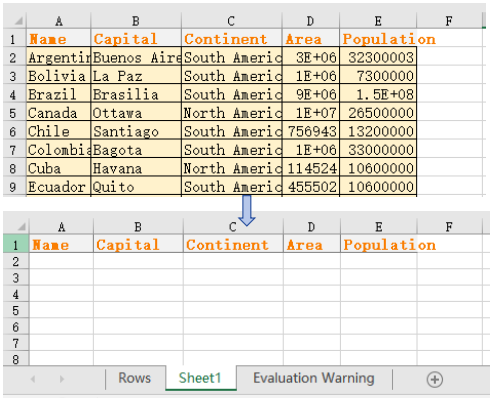The width and height of the screenshot is (494, 398).
Task: Click the Continent header cell in bottom spreadsheet
Action: click(x=233, y=244)
